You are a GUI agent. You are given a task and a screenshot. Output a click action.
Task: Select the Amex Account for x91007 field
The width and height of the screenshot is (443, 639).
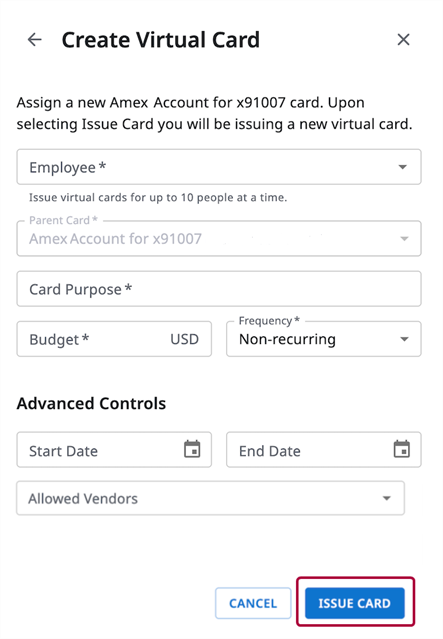(x=219, y=238)
